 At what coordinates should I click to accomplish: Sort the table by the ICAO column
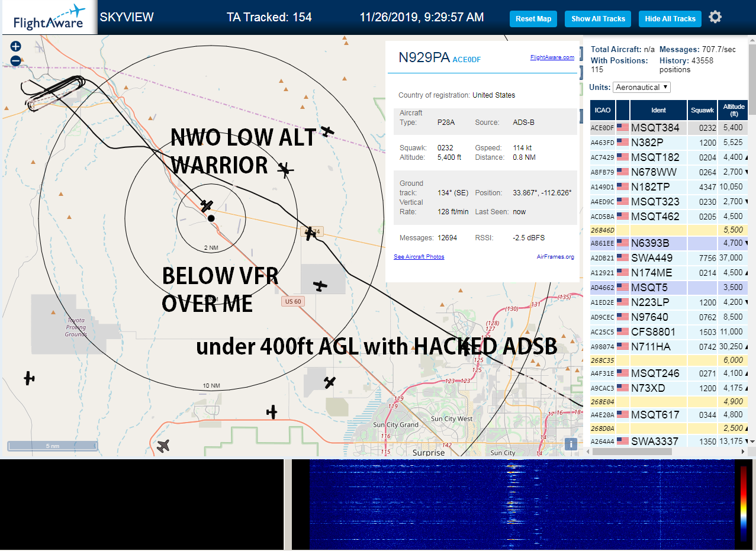(603, 110)
